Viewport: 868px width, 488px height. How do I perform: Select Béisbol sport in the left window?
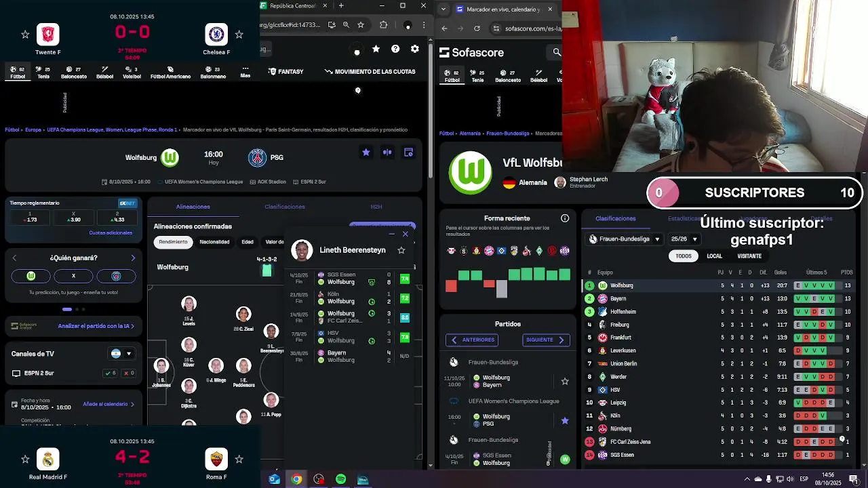point(104,73)
